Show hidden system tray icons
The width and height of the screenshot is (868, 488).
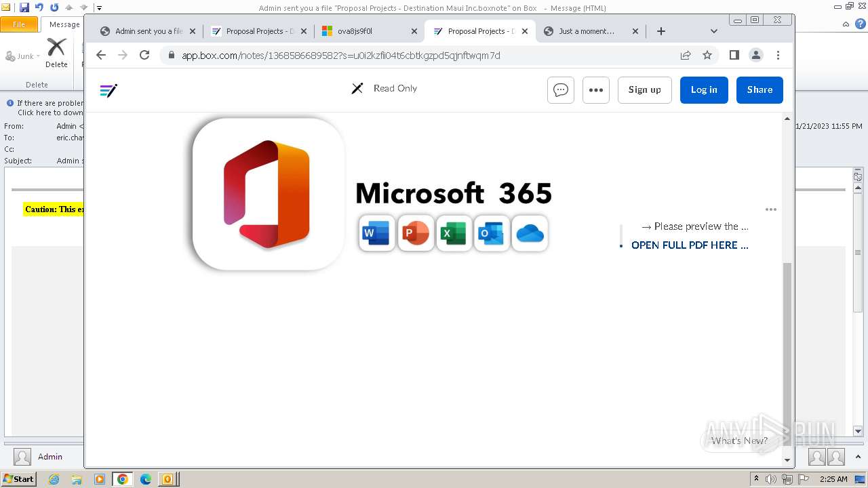pyautogui.click(x=757, y=479)
